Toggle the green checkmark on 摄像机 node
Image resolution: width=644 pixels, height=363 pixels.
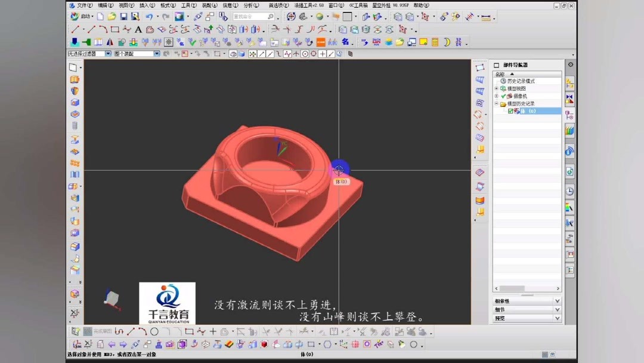click(503, 96)
